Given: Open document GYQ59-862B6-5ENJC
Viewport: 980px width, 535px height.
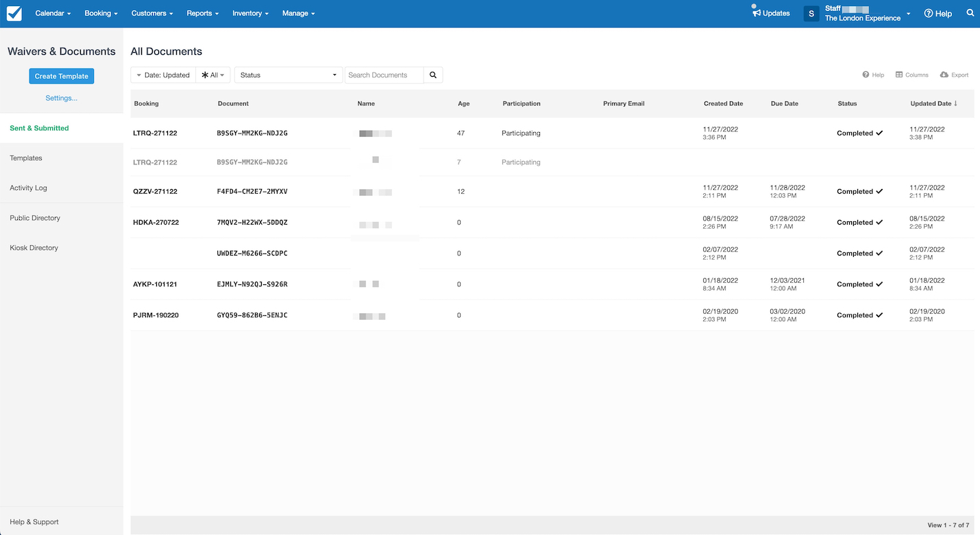Looking at the screenshot, I should pos(252,315).
